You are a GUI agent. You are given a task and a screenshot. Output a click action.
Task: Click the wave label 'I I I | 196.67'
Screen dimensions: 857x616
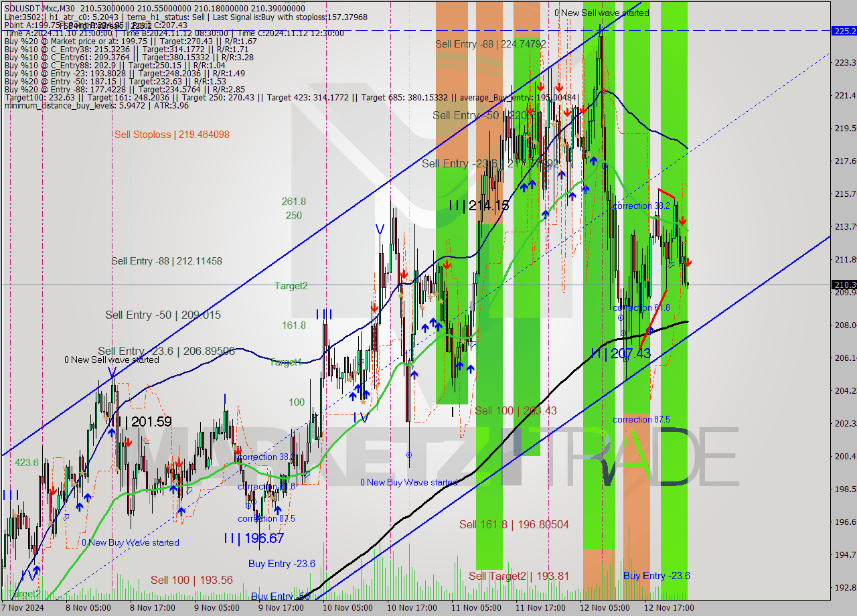pyautogui.click(x=254, y=538)
